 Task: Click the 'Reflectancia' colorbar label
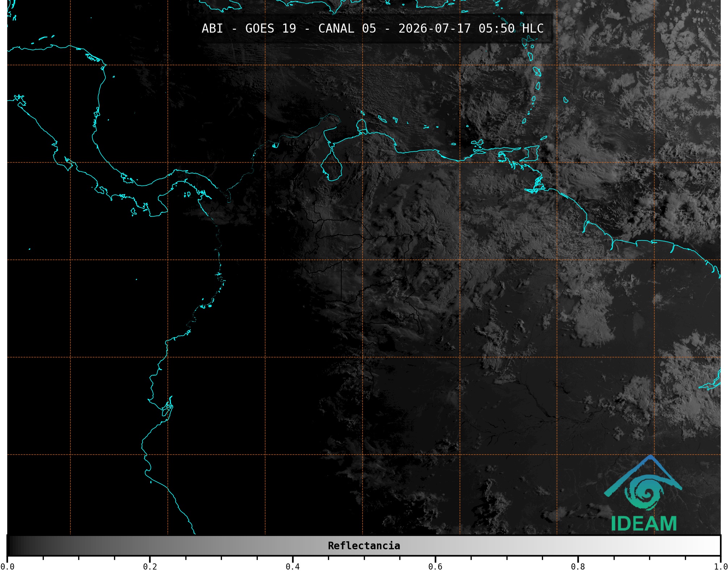click(364, 546)
